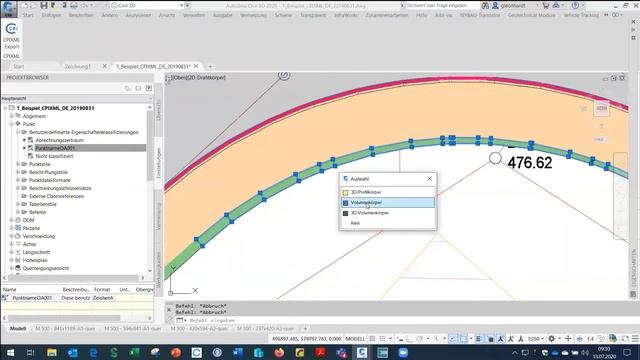Click the viewport label [-][Oben][2D-Drahtkörper]

click(197, 78)
